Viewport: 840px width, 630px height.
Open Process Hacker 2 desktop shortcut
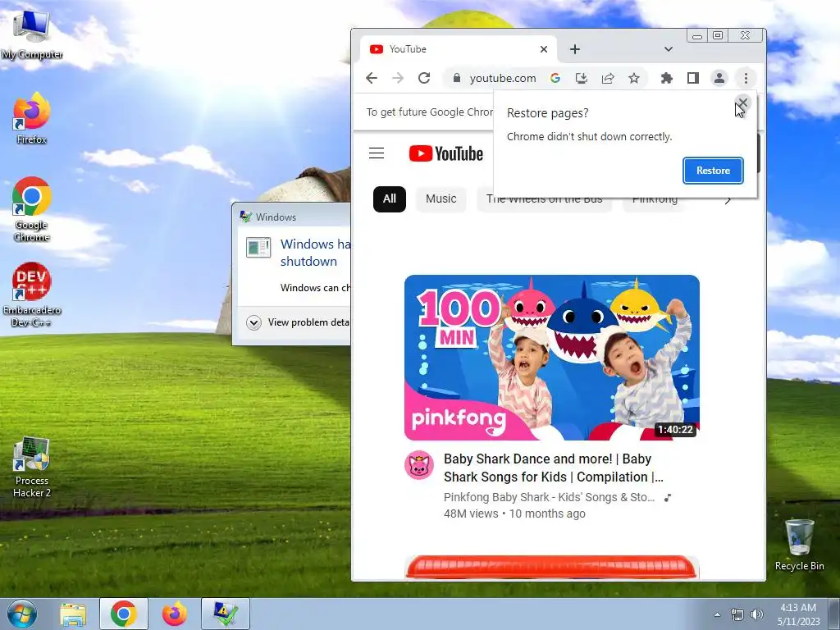coord(32,468)
